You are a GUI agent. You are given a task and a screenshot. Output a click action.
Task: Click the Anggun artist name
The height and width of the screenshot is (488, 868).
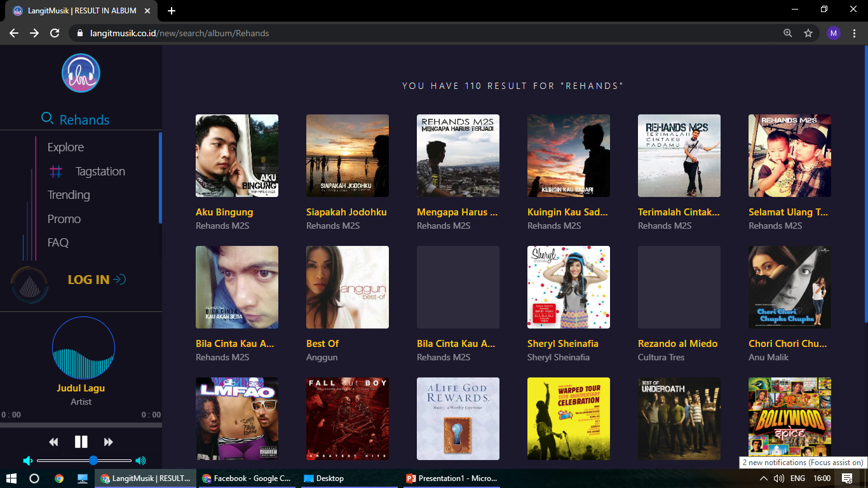coord(322,358)
